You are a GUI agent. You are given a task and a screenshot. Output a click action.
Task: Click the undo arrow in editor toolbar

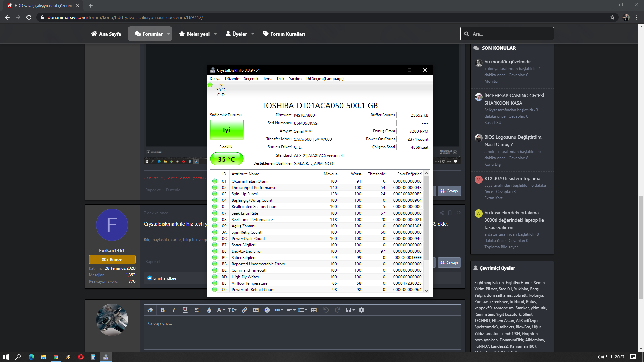coord(326,310)
